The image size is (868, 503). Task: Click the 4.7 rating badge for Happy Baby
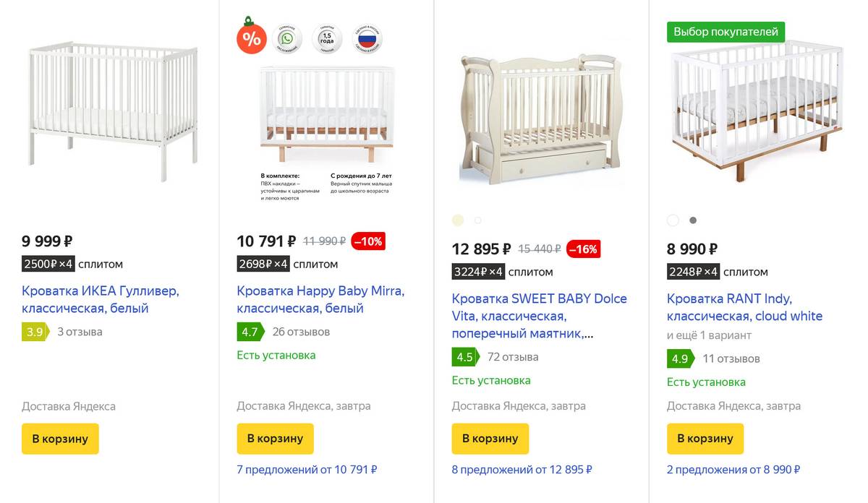(x=250, y=332)
